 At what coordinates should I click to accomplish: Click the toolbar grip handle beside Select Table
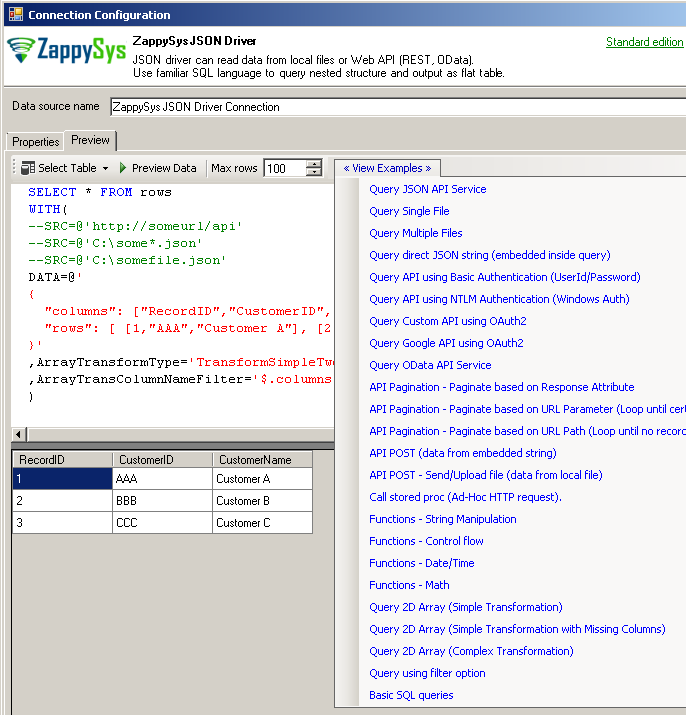[x=14, y=168]
